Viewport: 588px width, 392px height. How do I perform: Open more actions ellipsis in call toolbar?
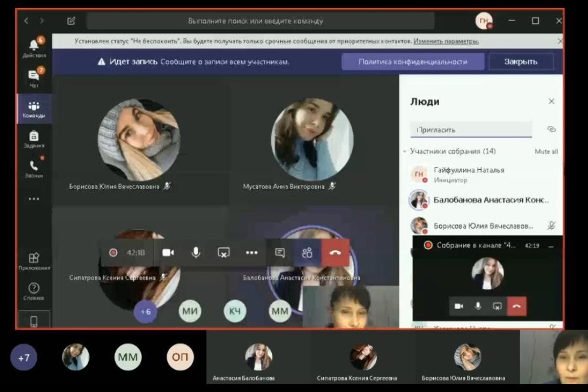point(251,253)
